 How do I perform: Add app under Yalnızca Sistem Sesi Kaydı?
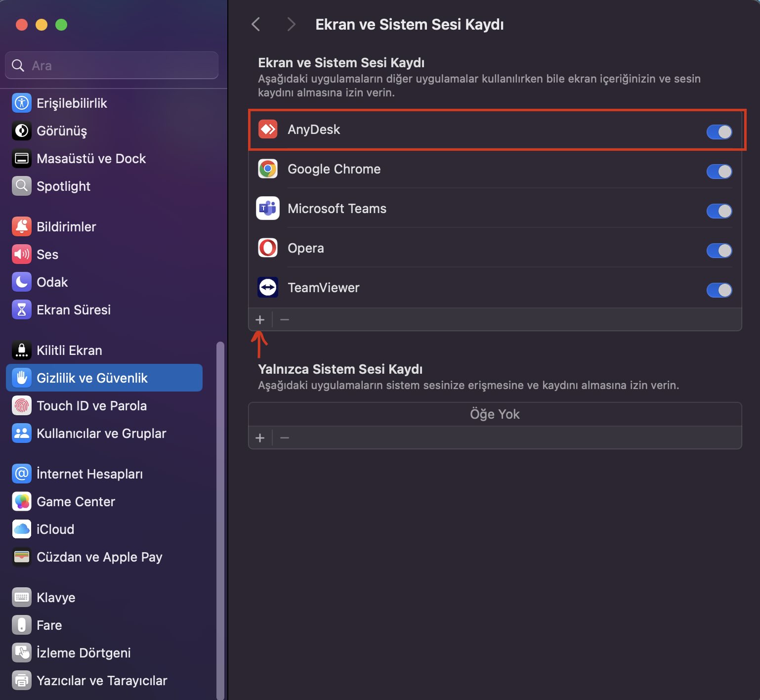click(260, 438)
